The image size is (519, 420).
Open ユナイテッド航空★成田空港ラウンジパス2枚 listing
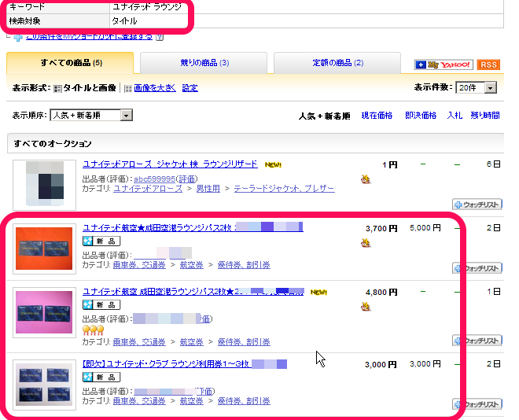[193, 228]
